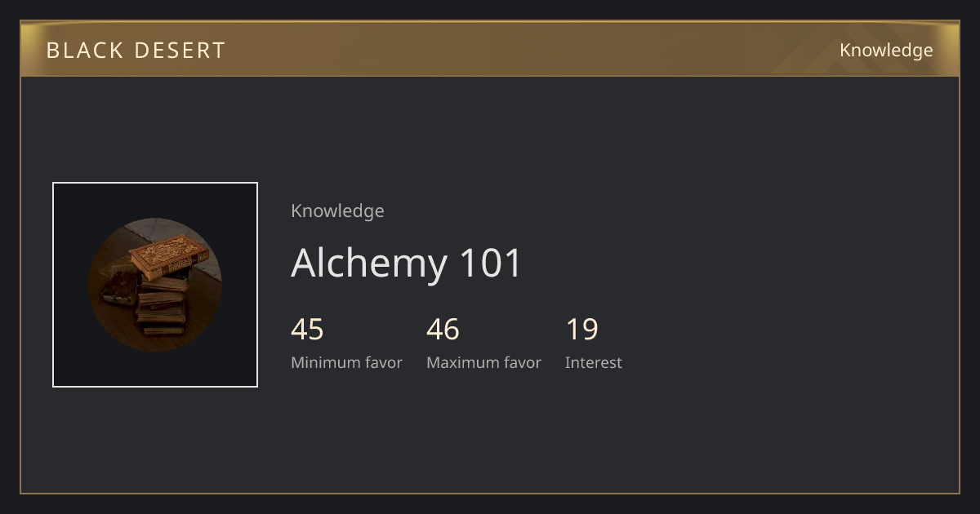This screenshot has height=514, width=980.
Task: Click the gold header banner
Action: click(490, 49)
